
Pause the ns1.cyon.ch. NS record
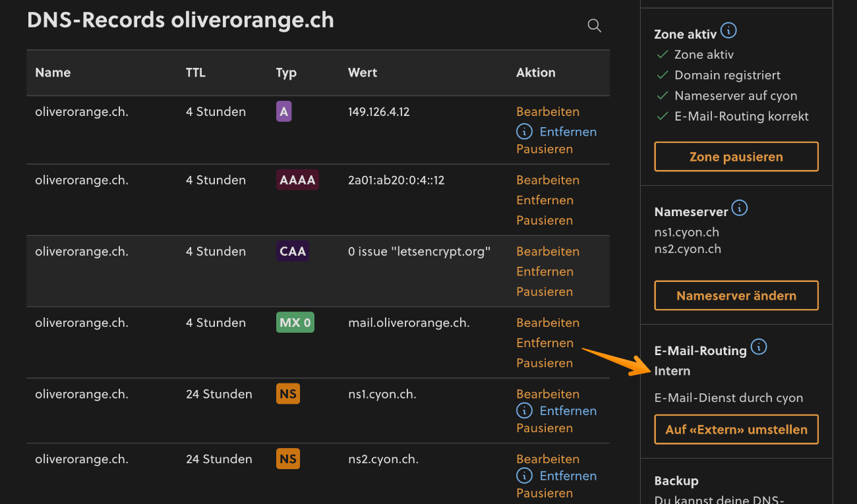[x=545, y=428]
